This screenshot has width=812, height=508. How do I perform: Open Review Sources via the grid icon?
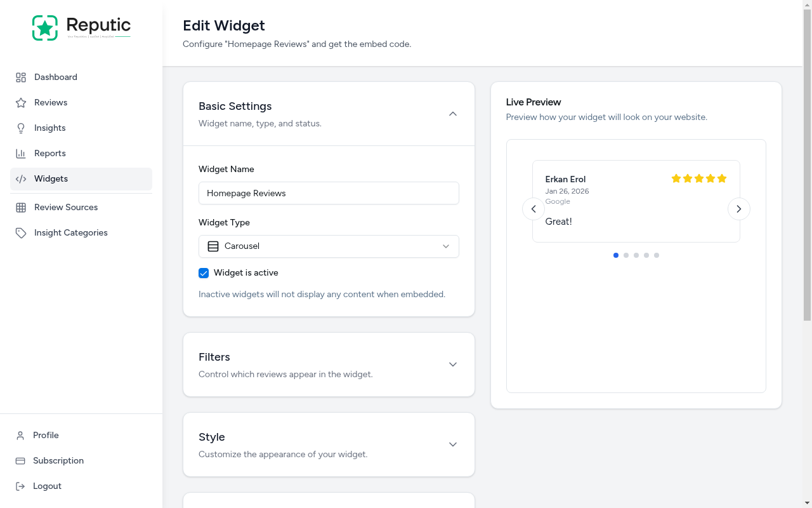(x=21, y=207)
